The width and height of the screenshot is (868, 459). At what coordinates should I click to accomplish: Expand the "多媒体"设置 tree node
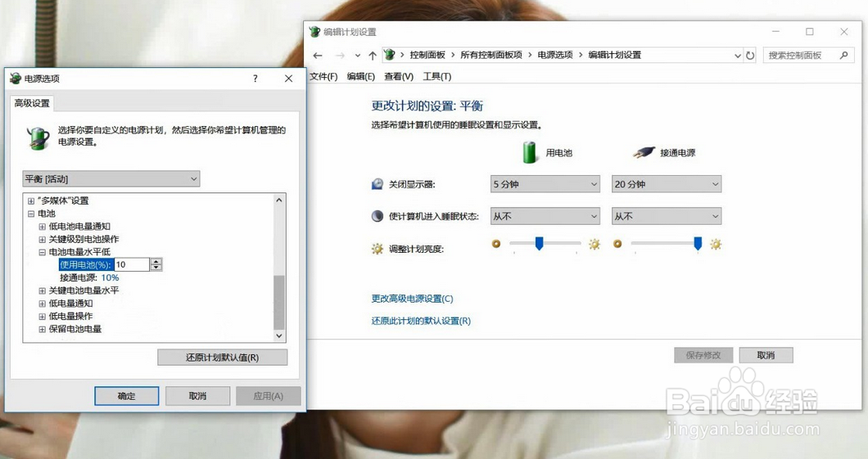pyautogui.click(x=31, y=200)
